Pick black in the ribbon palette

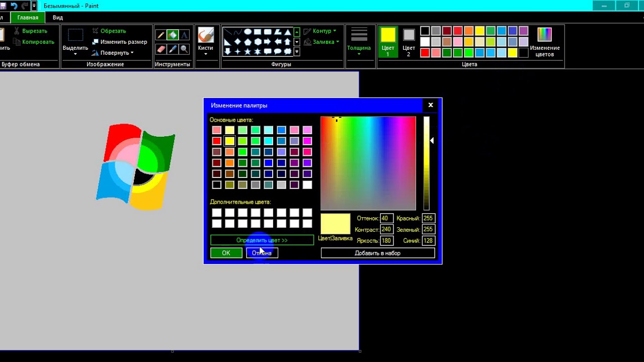[x=425, y=31]
